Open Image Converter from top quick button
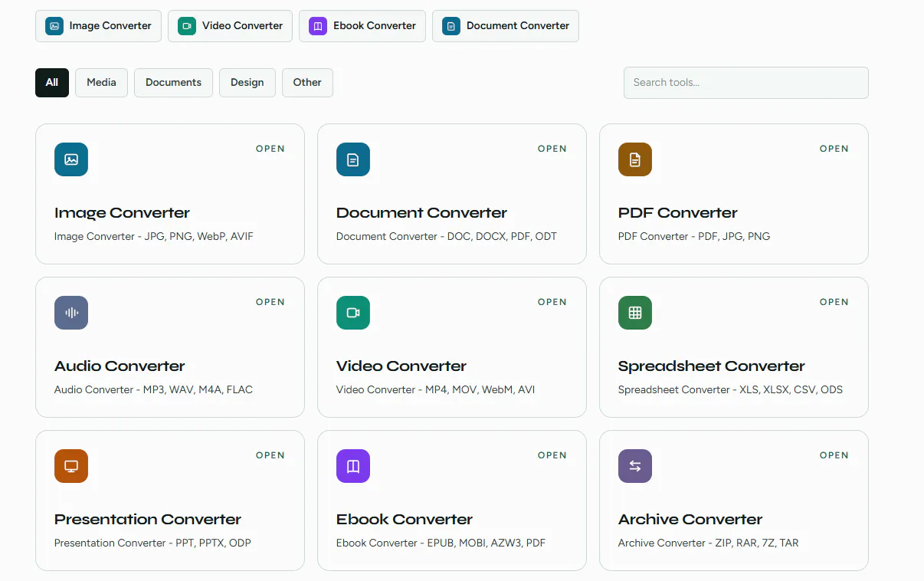 pos(98,26)
